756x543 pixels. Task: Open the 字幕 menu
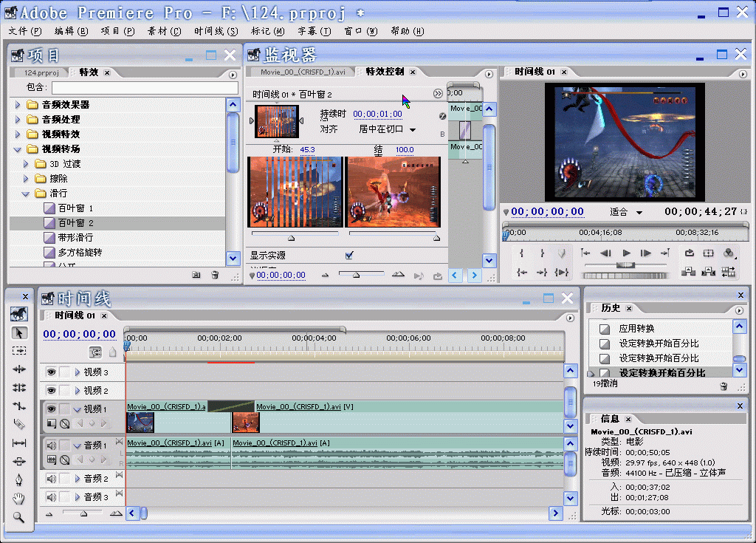click(x=315, y=31)
